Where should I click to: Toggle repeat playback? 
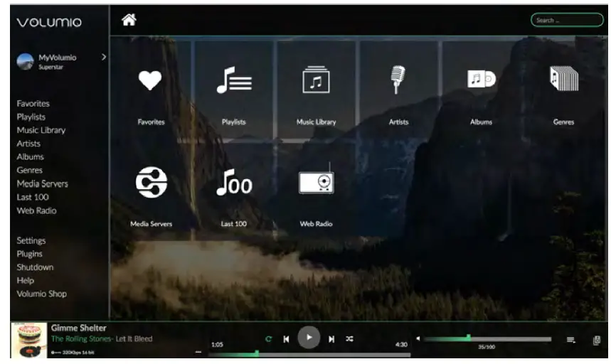pyautogui.click(x=268, y=339)
